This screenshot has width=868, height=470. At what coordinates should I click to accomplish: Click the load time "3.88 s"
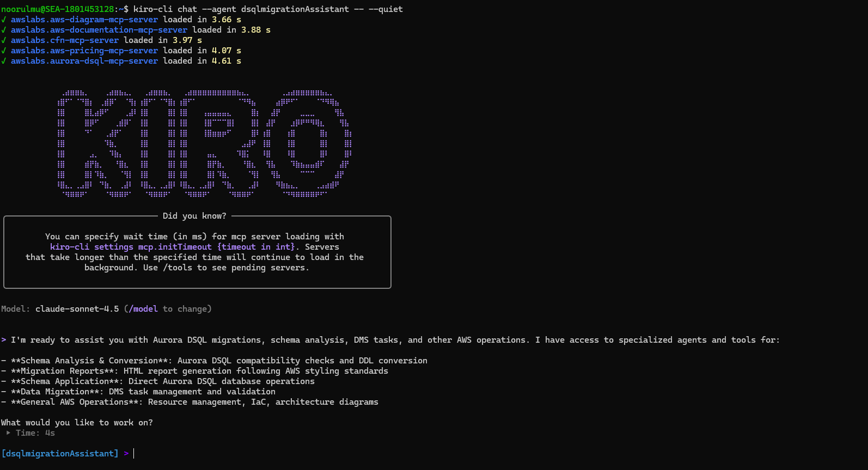pos(256,30)
